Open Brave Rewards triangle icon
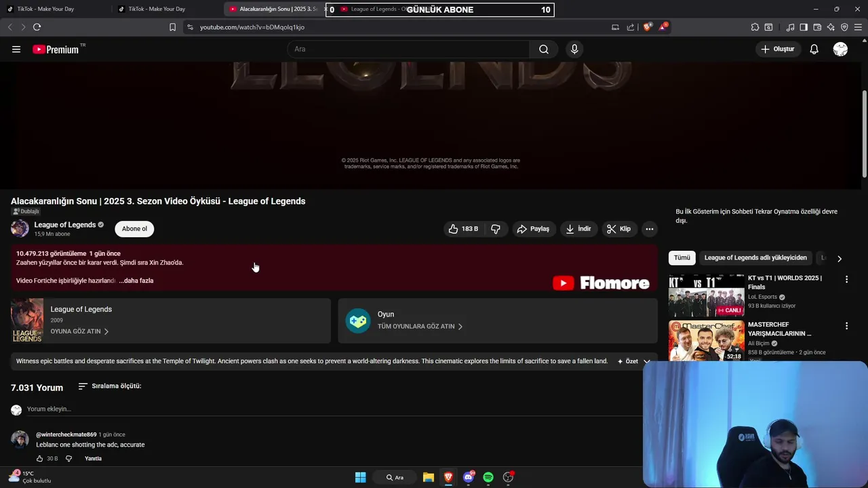 click(663, 27)
